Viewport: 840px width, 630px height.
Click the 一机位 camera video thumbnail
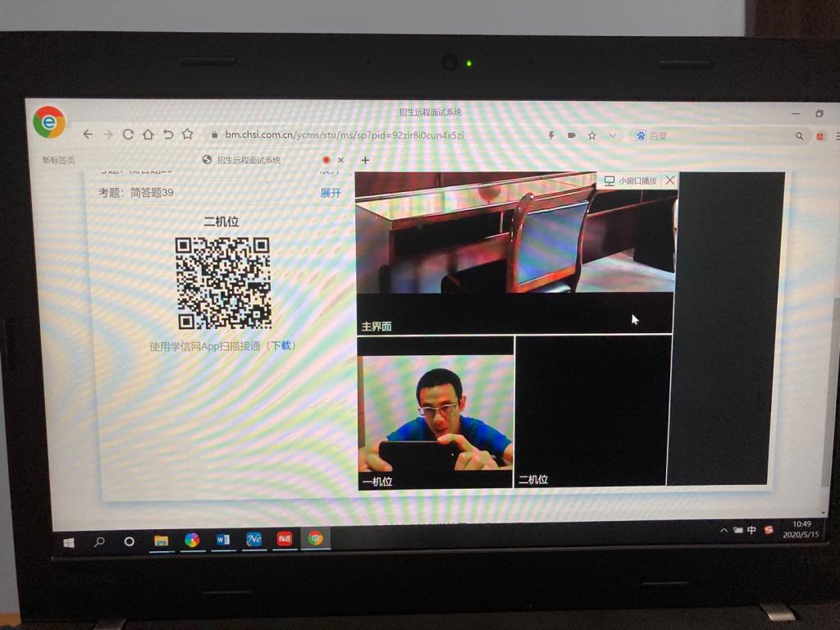coord(436,414)
